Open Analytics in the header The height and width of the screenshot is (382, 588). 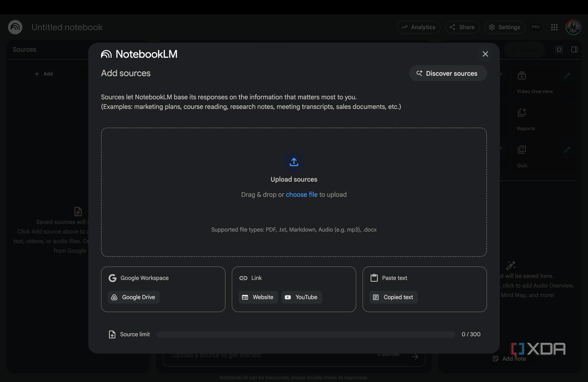(x=418, y=27)
